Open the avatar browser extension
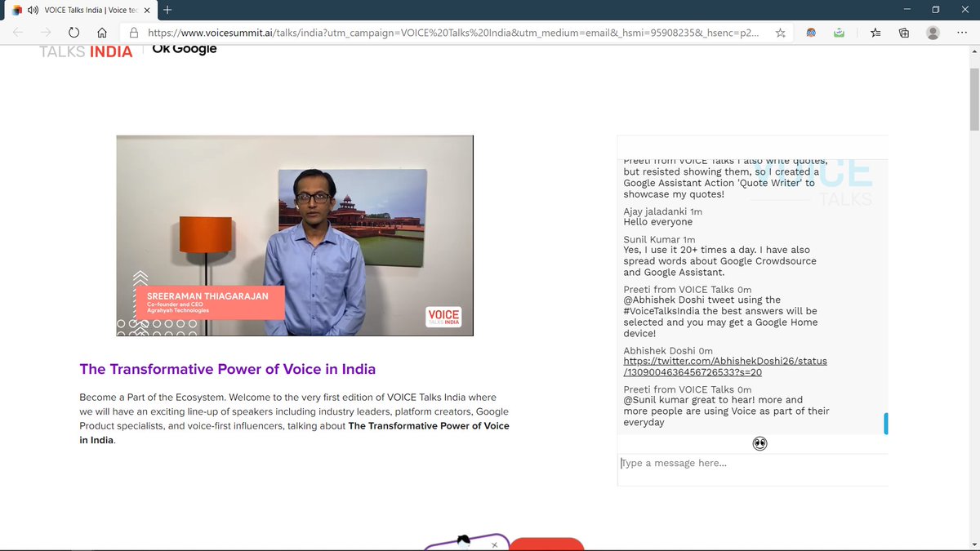 click(x=811, y=33)
